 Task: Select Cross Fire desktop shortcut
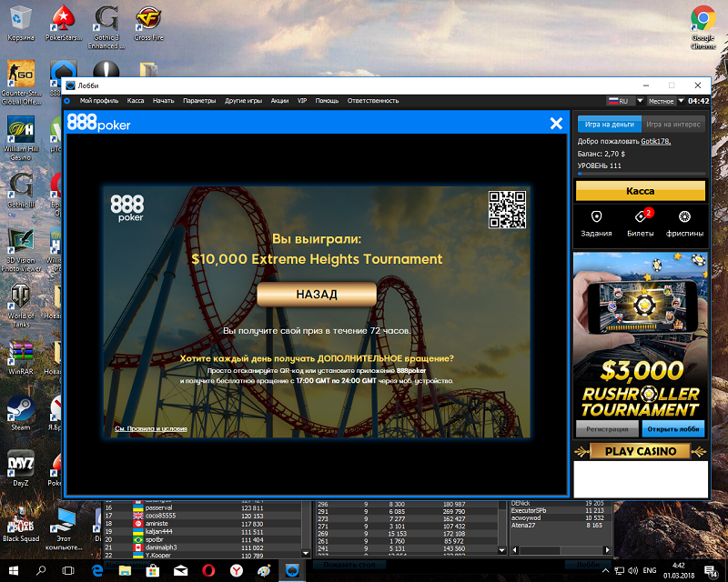coord(148,24)
